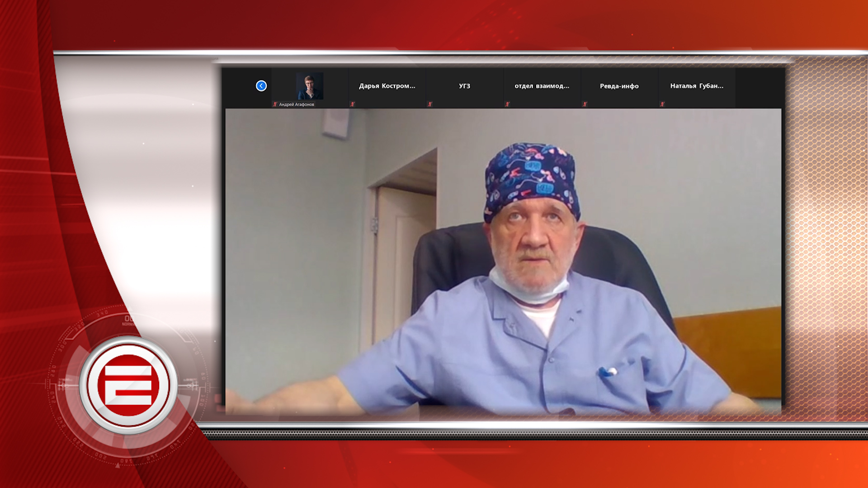Click muted mic icon on Наталья Губан... tile
Viewport: 868px width, 488px height.
(662, 104)
